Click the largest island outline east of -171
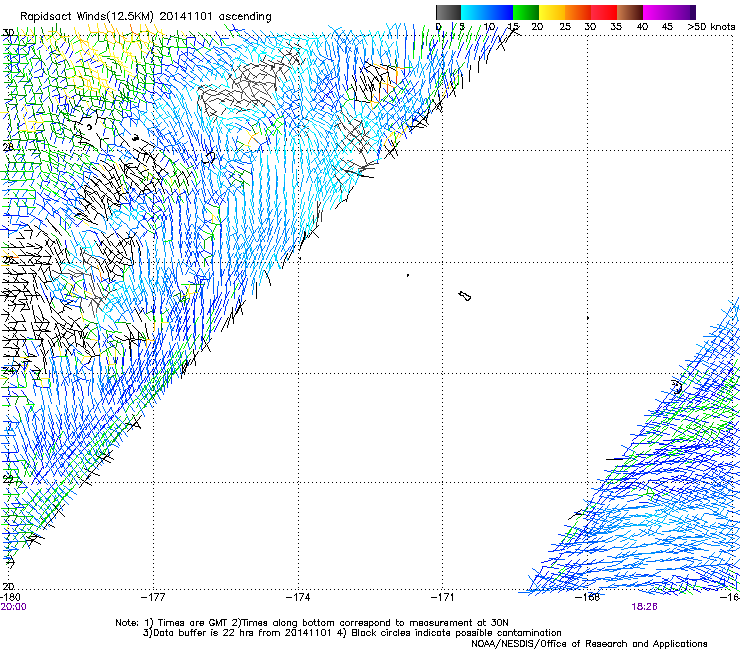Screen dimensions: 740x650 464,296
